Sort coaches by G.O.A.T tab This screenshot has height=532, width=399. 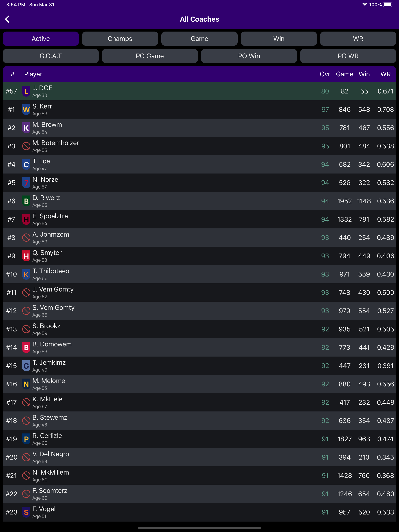[50, 56]
